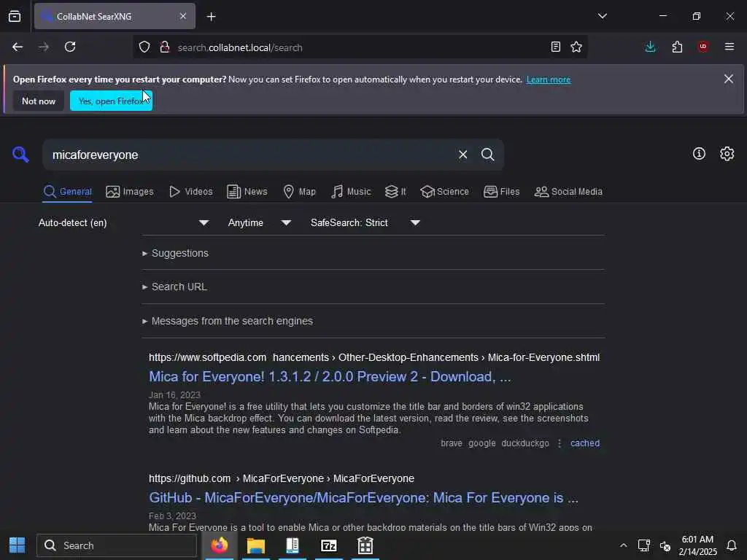Expand the Search URL section
747x560 pixels.
click(175, 287)
